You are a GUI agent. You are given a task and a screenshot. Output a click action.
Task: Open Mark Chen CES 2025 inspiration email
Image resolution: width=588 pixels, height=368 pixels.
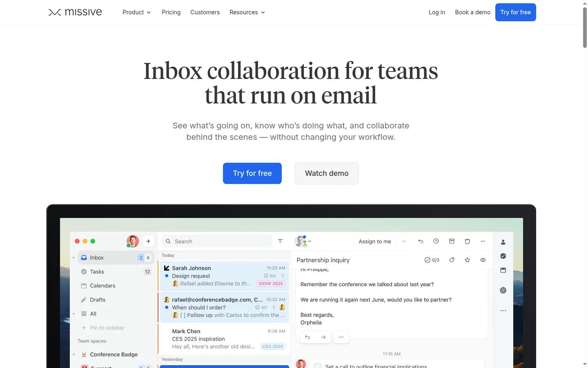[x=224, y=339]
